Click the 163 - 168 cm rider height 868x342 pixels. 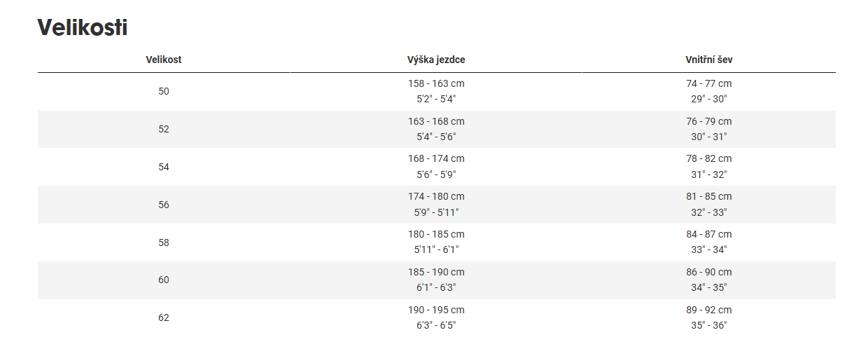click(x=436, y=121)
